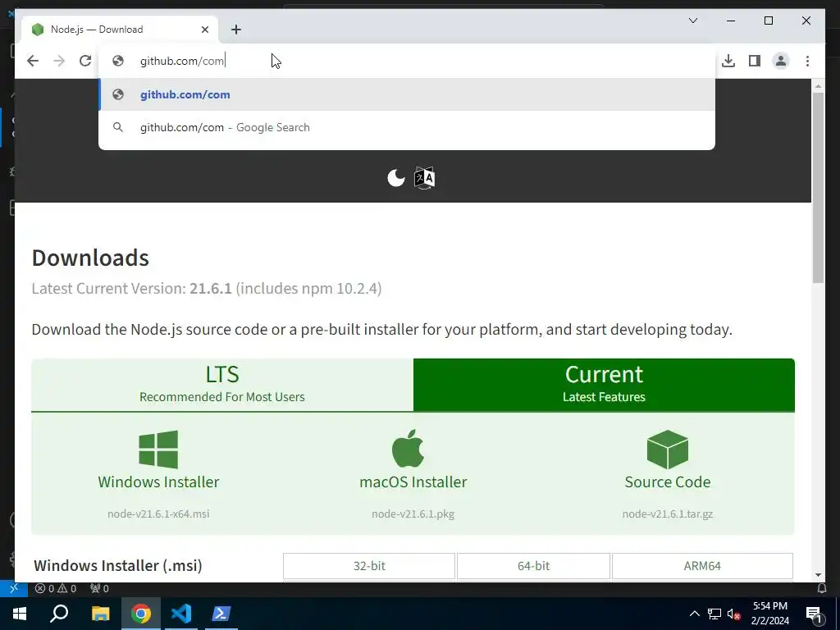Click VS Code errors and warnings status
840x630 pixels.
(56, 588)
